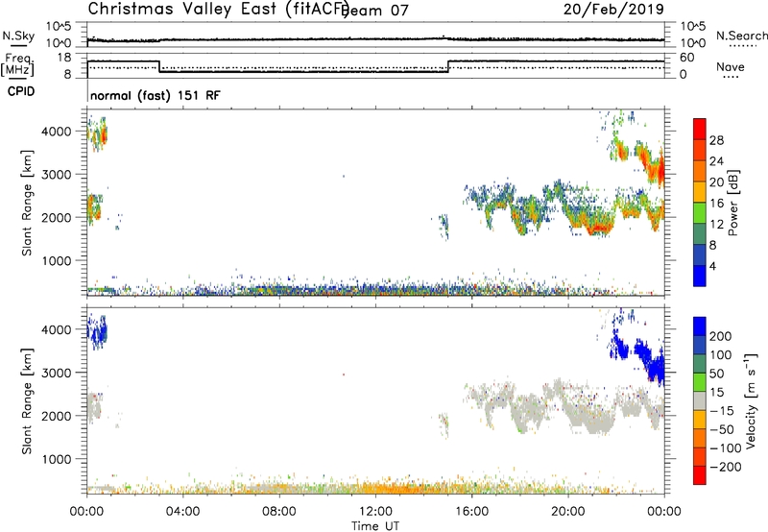Select the 'Beam 07' label
Image resolution: width=768 pixels, height=532 pixels.
point(375,11)
